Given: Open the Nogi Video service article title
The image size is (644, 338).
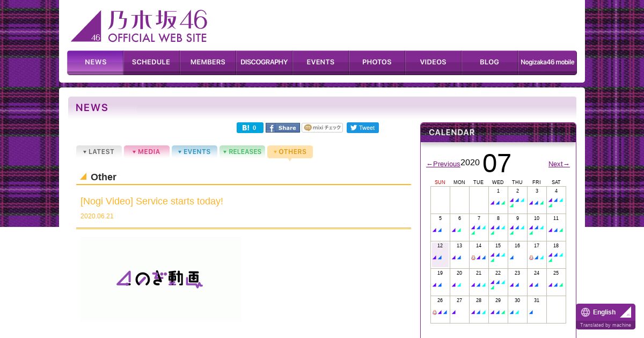Looking at the screenshot, I should coord(152,201).
